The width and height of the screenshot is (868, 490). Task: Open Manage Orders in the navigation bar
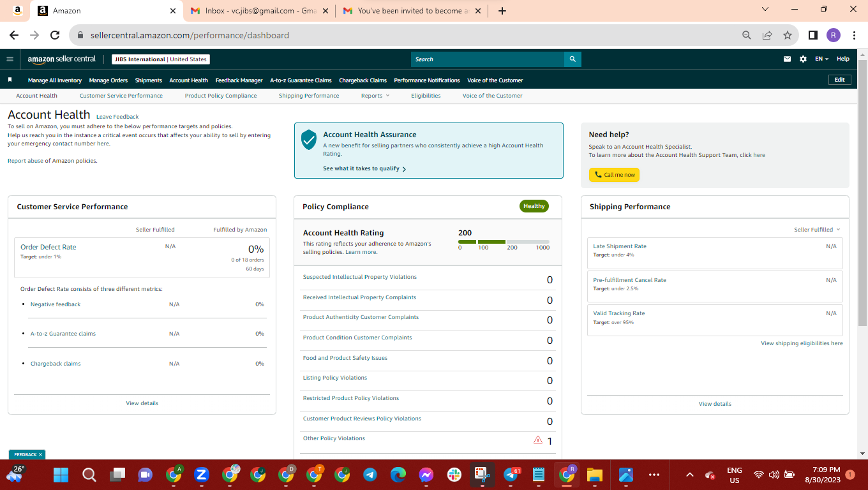pos(108,80)
